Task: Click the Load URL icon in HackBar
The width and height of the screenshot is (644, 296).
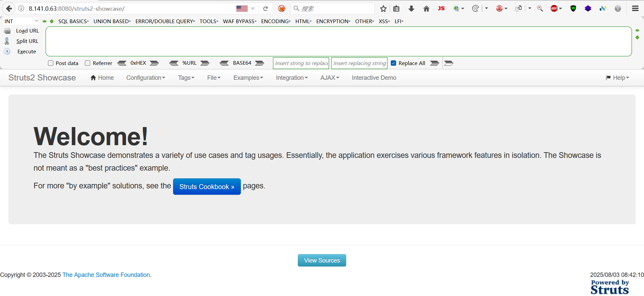Action: tap(7, 31)
